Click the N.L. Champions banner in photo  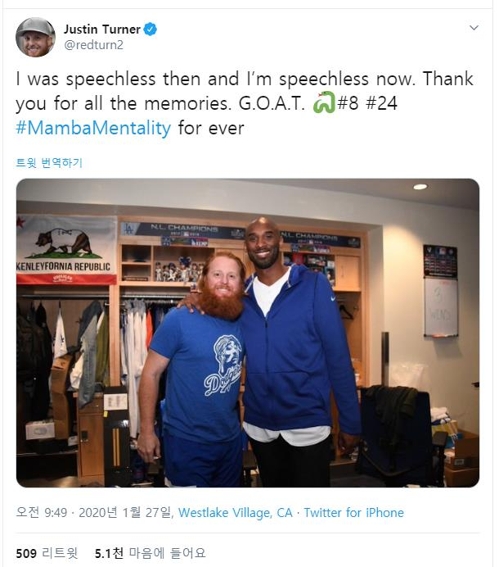tap(184, 229)
